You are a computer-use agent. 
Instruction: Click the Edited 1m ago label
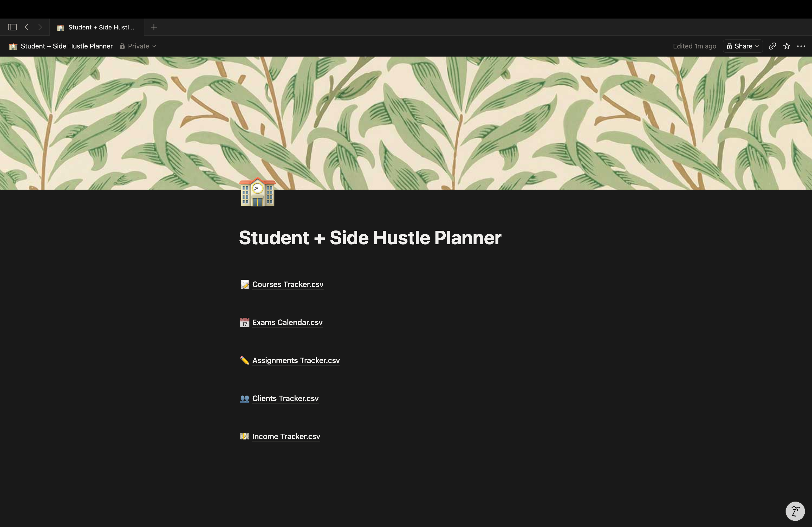[694, 46]
